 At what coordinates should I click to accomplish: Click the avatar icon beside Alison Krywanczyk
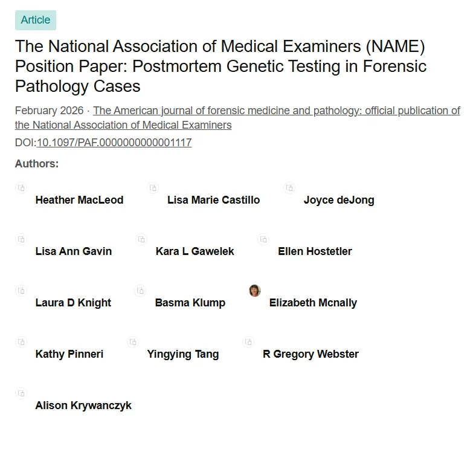tap(21, 393)
